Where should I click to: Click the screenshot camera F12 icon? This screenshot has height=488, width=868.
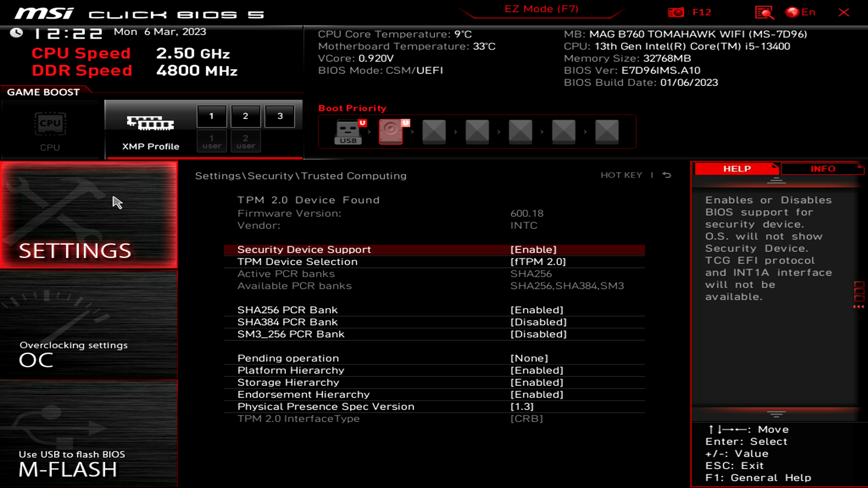(676, 12)
